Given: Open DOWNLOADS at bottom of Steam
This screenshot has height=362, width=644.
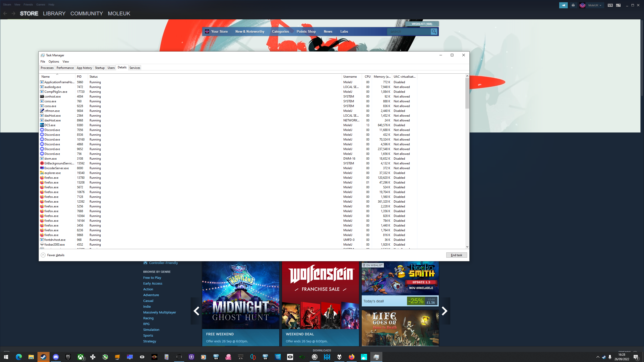Looking at the screenshot, I should [322, 350].
